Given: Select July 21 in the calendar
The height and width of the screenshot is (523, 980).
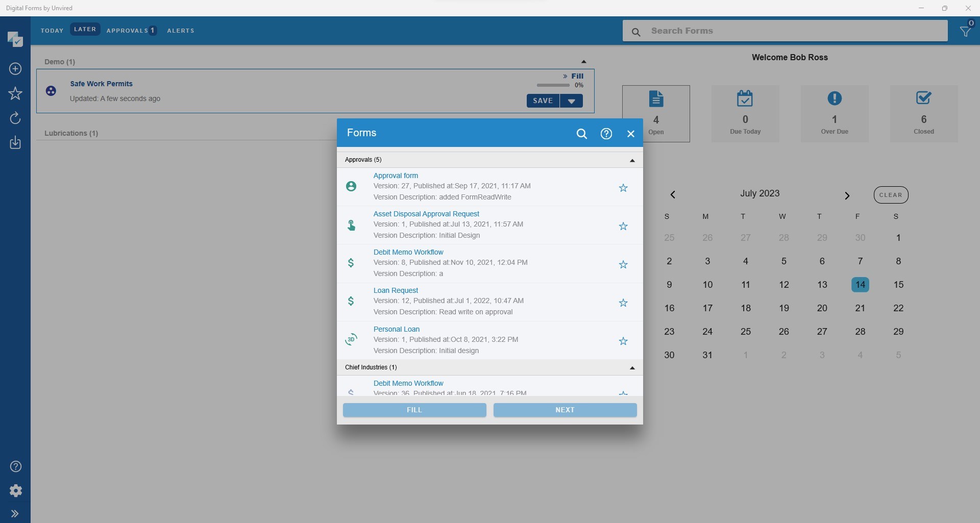Looking at the screenshot, I should 860,308.
